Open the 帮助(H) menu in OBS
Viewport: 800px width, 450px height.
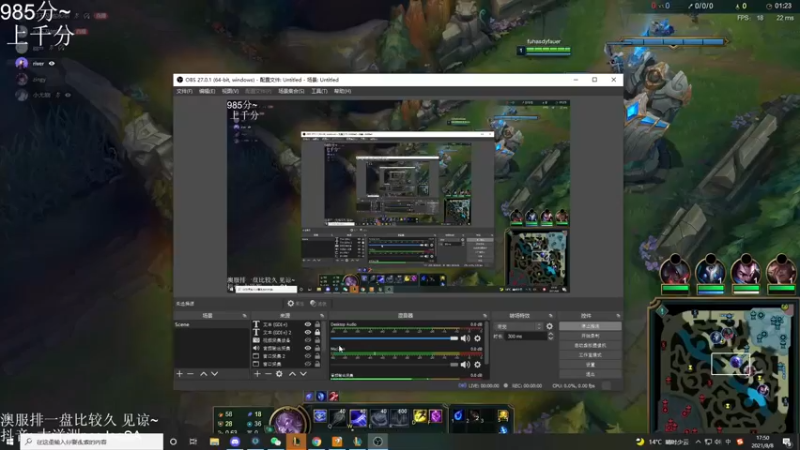tap(342, 91)
